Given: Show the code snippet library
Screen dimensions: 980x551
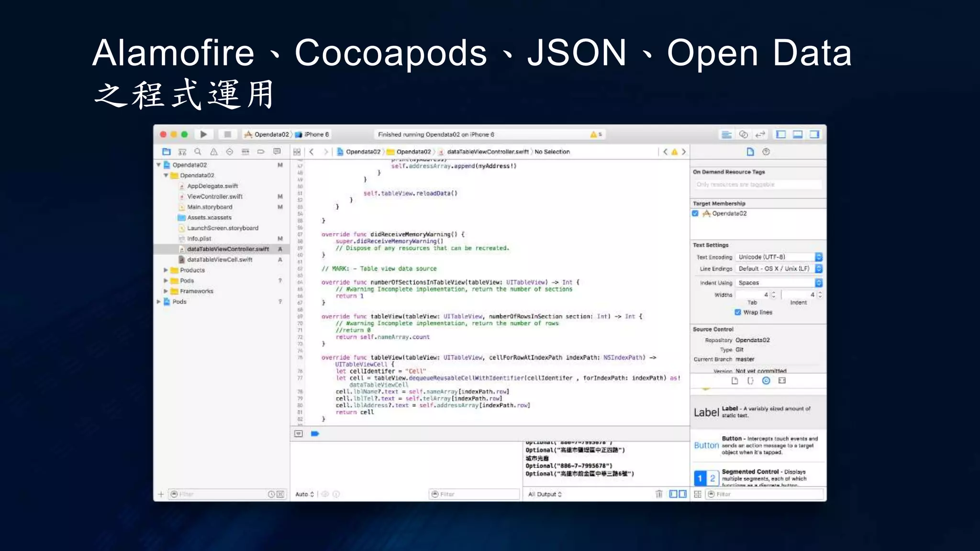Looking at the screenshot, I should point(750,381).
